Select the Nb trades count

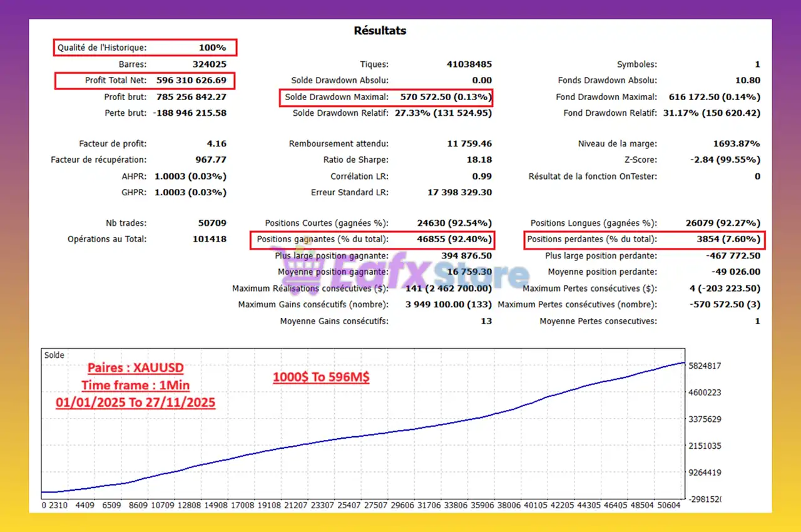pos(212,222)
